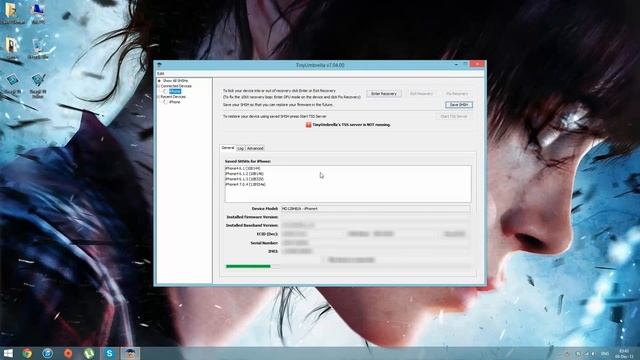Click the Exit Recovery button

pyautogui.click(x=421, y=94)
